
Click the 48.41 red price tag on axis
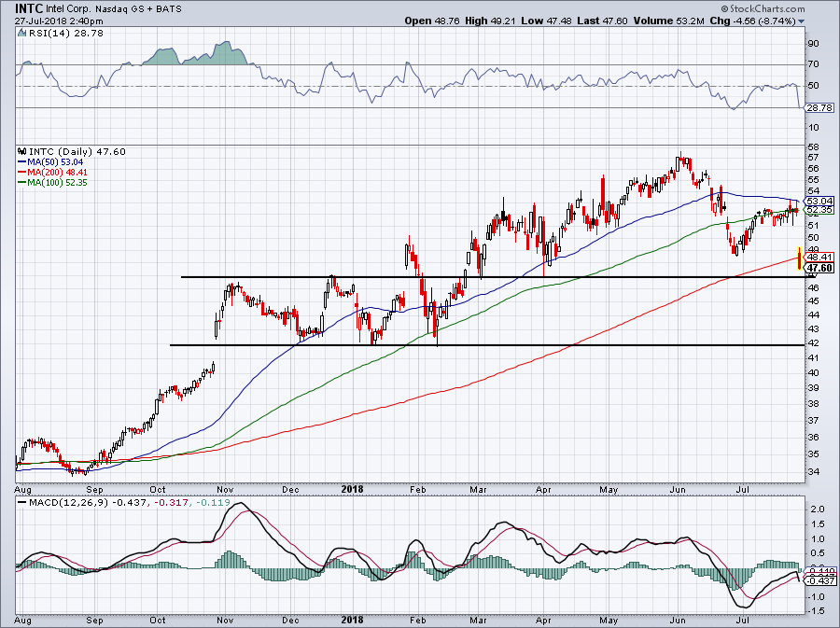point(820,257)
